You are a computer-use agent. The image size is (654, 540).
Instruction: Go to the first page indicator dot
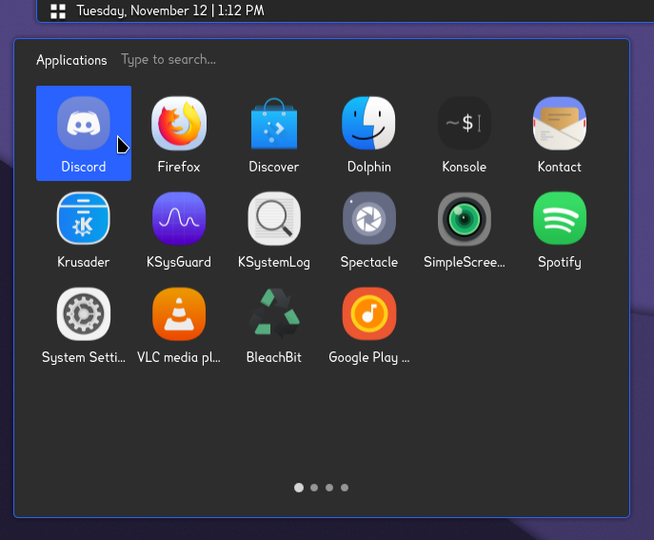[299, 487]
